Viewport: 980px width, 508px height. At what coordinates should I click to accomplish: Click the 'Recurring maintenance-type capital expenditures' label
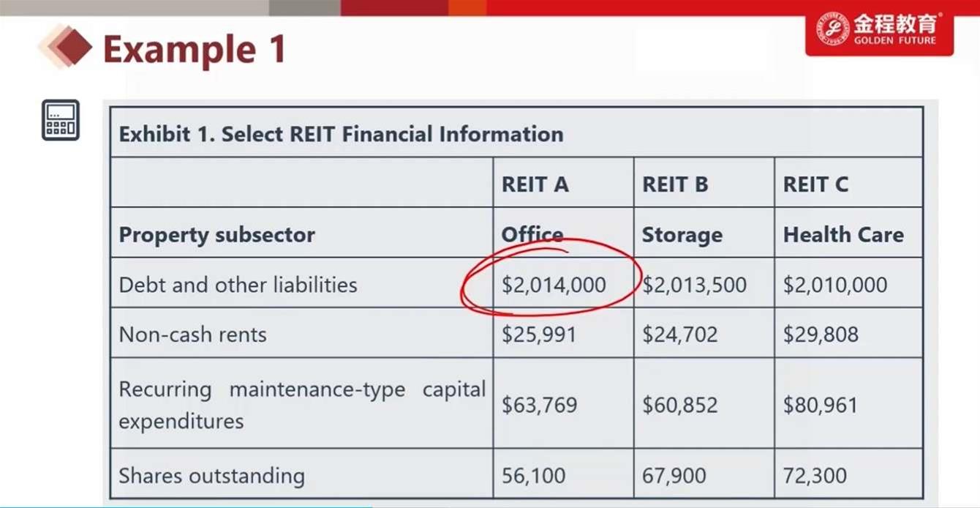[301, 405]
